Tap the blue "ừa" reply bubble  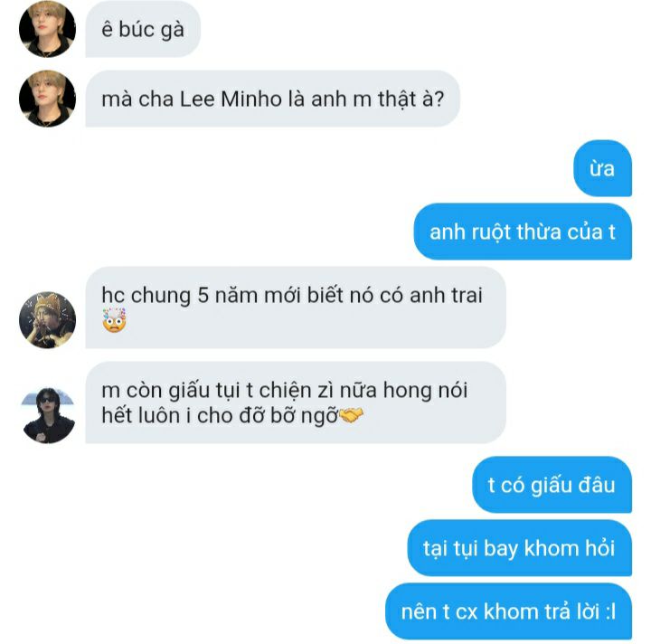pyautogui.click(x=602, y=168)
